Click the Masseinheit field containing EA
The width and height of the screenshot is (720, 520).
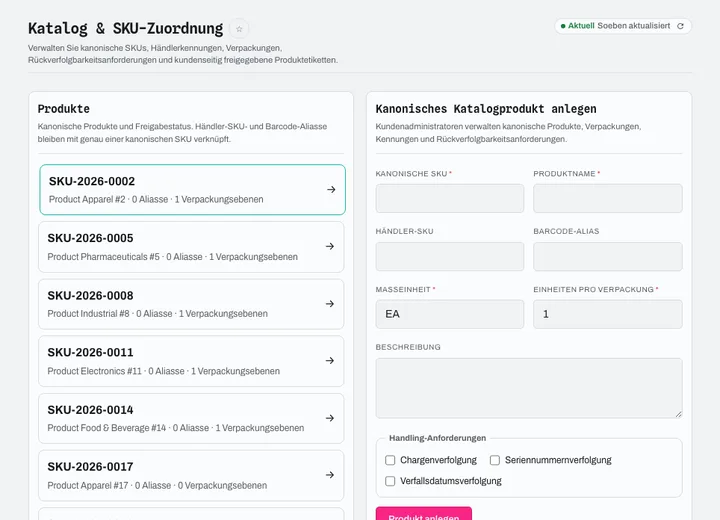tap(450, 314)
